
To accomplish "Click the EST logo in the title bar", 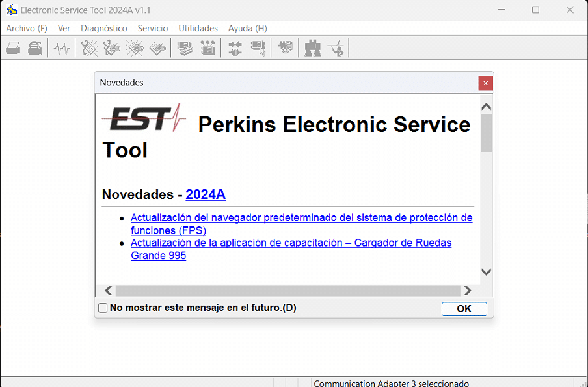I will pyautogui.click(x=10, y=10).
